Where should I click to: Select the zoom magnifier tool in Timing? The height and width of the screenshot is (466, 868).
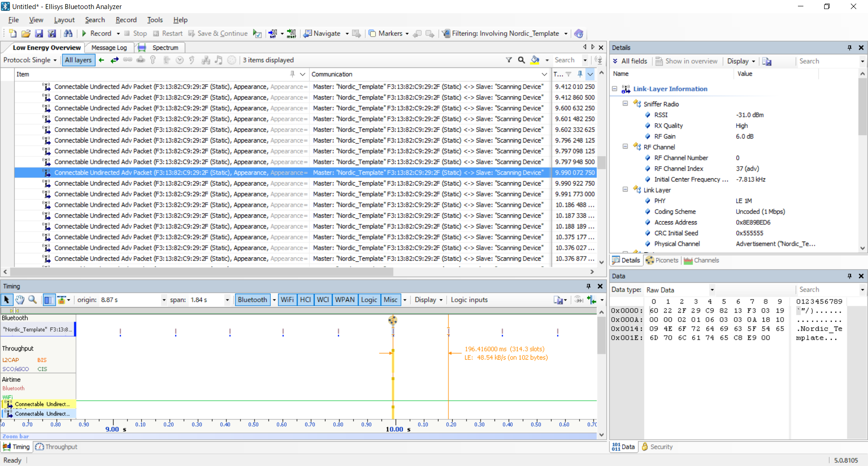pos(33,300)
